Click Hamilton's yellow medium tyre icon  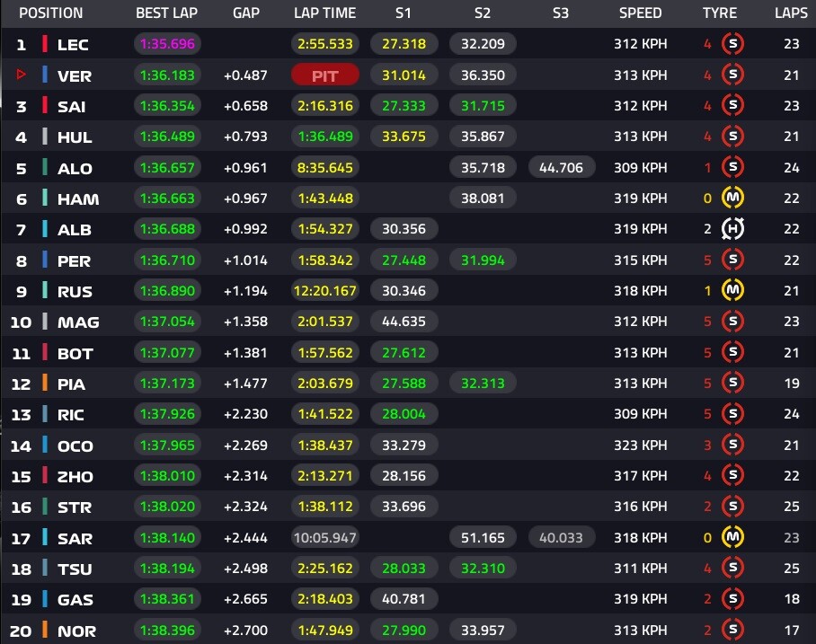tap(732, 198)
